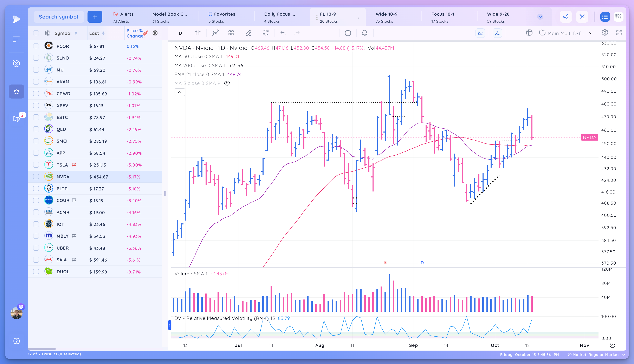634x364 pixels.
Task: Open the calendar date icon
Action: (348, 33)
